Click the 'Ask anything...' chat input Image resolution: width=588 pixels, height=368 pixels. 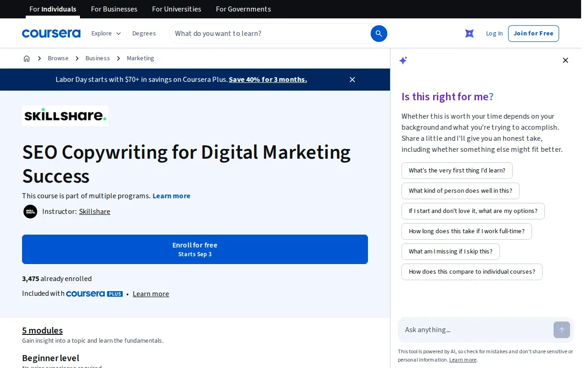(x=475, y=330)
